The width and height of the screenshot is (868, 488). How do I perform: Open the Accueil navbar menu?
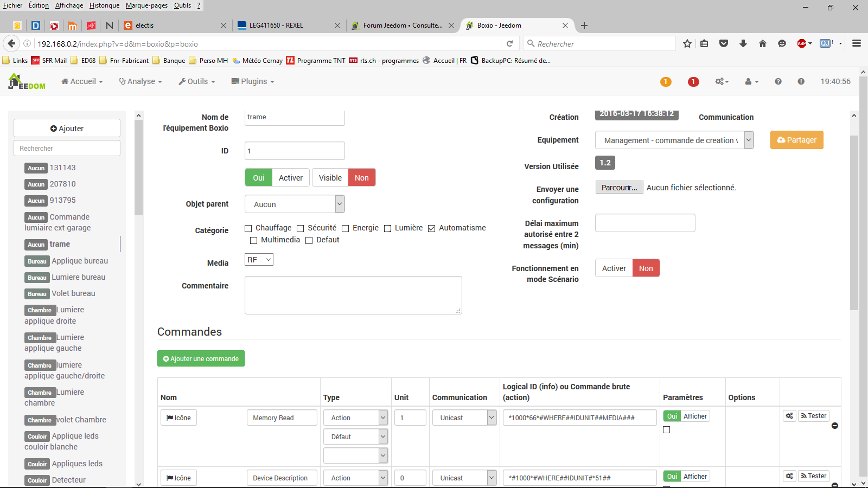tap(82, 81)
